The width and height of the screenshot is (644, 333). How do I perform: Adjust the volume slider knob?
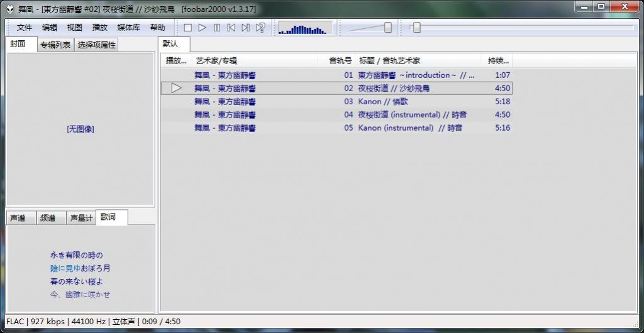click(387, 28)
